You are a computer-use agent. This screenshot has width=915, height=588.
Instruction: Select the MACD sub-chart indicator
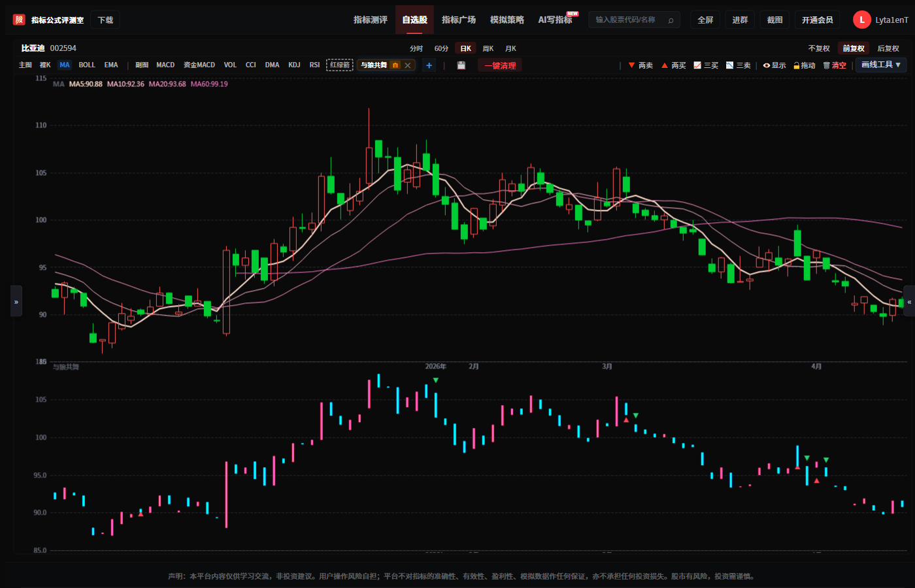[165, 65]
